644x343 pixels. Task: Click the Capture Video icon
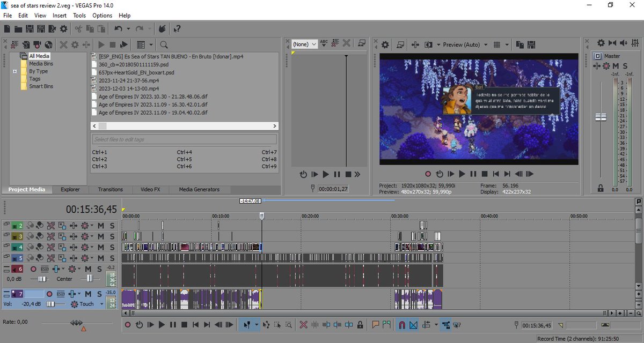pyautogui.click(x=37, y=45)
